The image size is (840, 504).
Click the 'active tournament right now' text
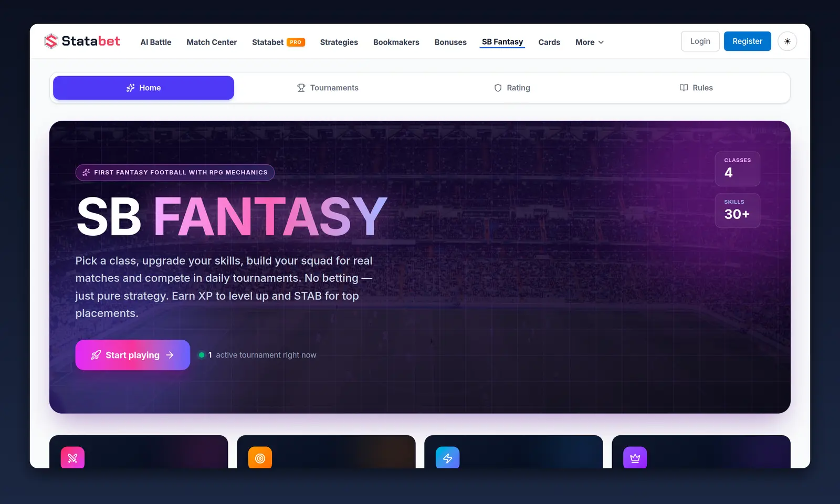(x=266, y=355)
